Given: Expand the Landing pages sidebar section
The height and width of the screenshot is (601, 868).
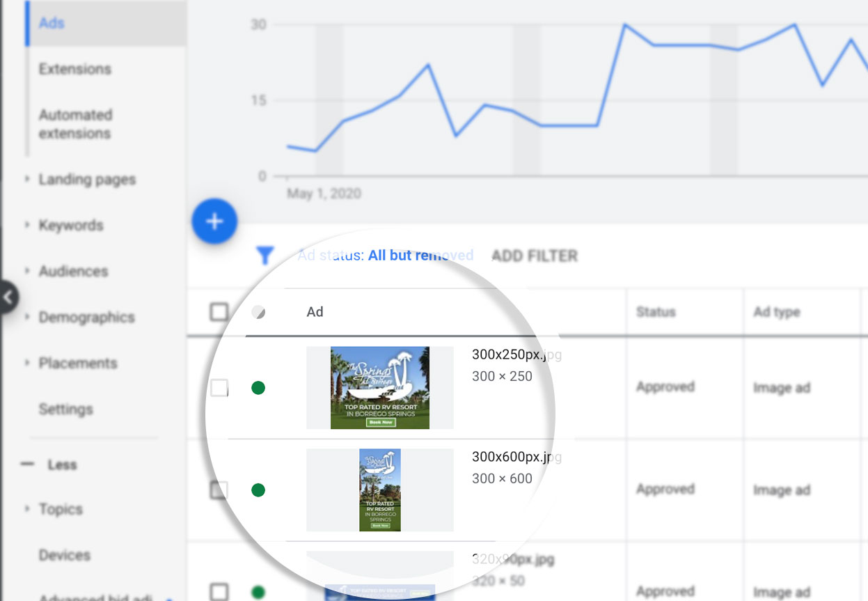Looking at the screenshot, I should [86, 180].
